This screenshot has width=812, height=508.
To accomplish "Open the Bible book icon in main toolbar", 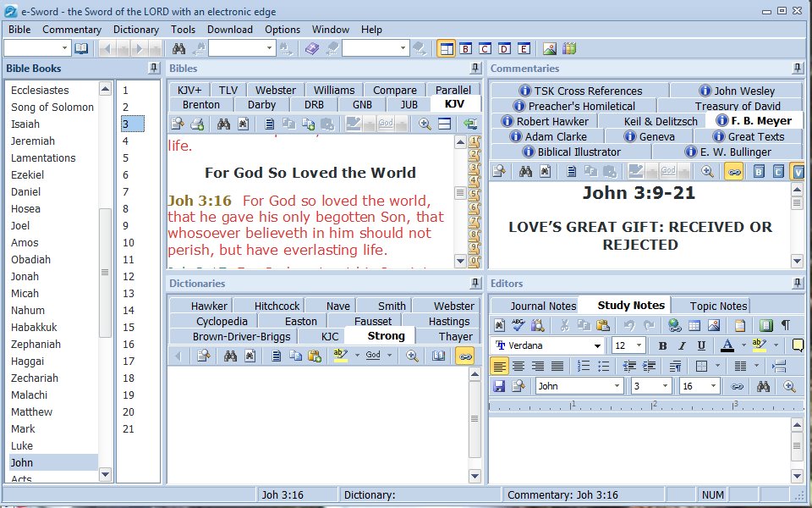I will tap(81, 49).
